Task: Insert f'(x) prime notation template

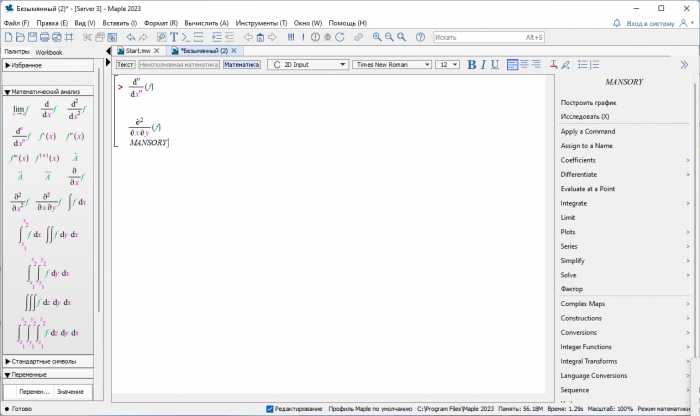Action: click(47, 136)
